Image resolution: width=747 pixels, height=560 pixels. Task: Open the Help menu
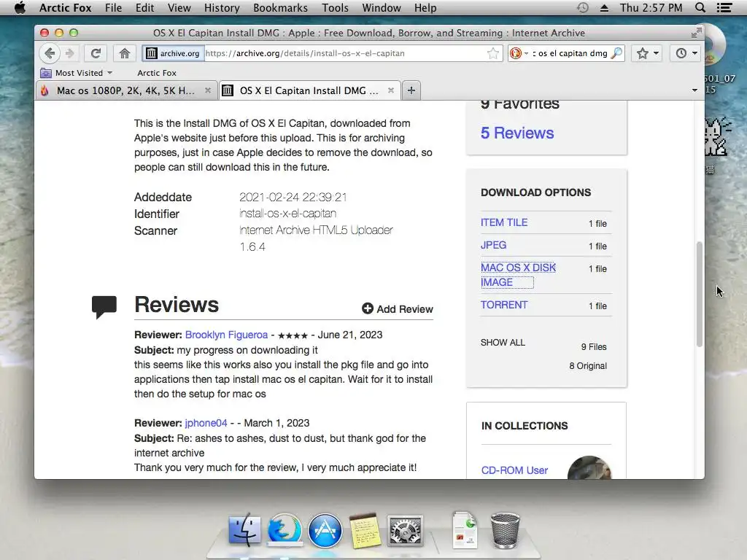(x=425, y=8)
